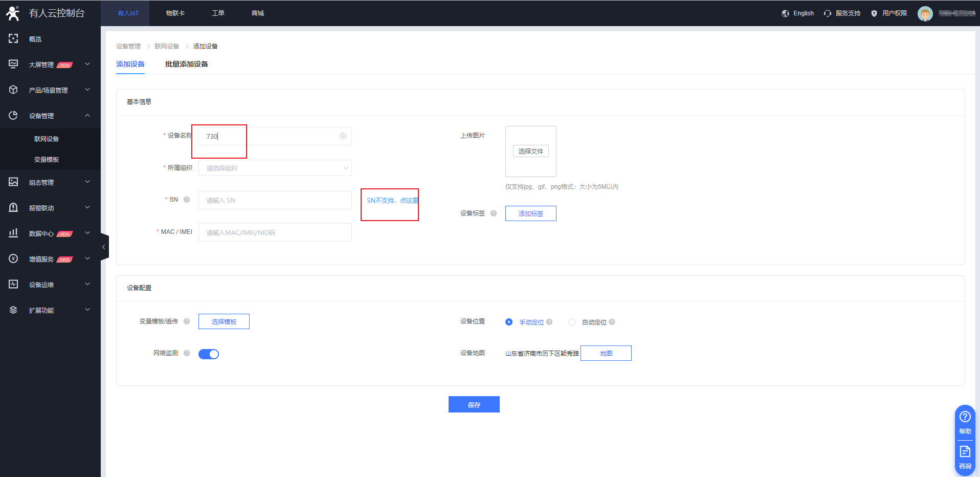
Task: Switch to the 批量添加设备 tab
Action: tap(186, 64)
